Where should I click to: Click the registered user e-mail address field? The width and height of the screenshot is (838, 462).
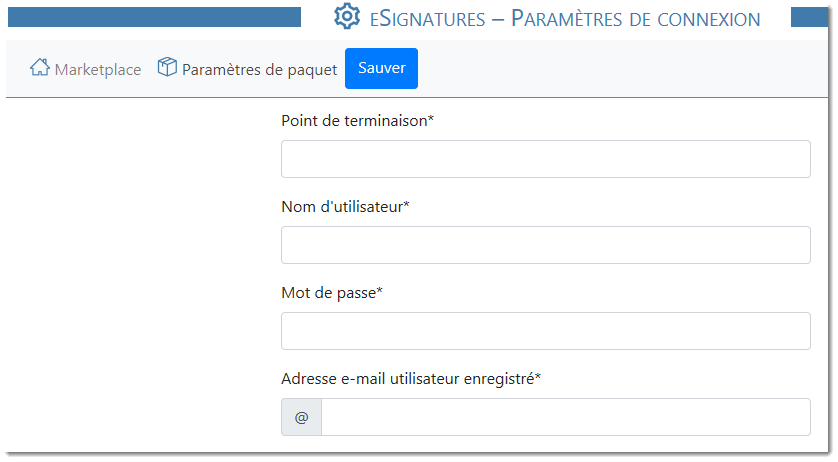[565, 417]
